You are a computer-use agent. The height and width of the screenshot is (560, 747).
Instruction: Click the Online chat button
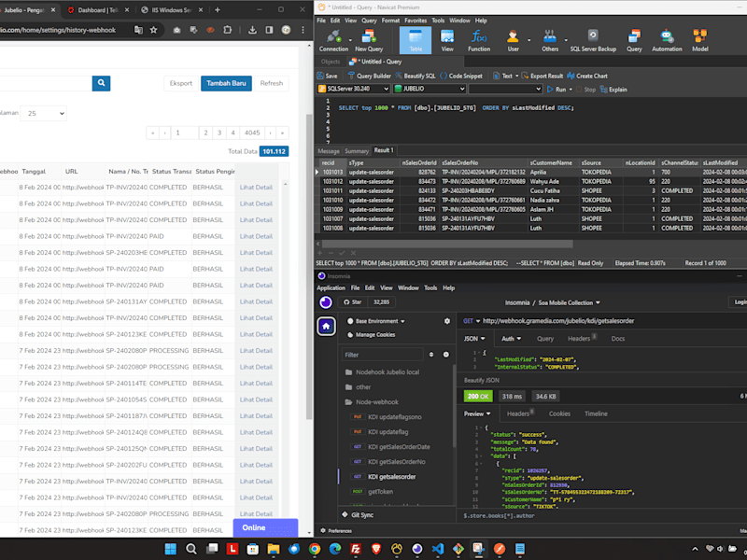pos(265,527)
